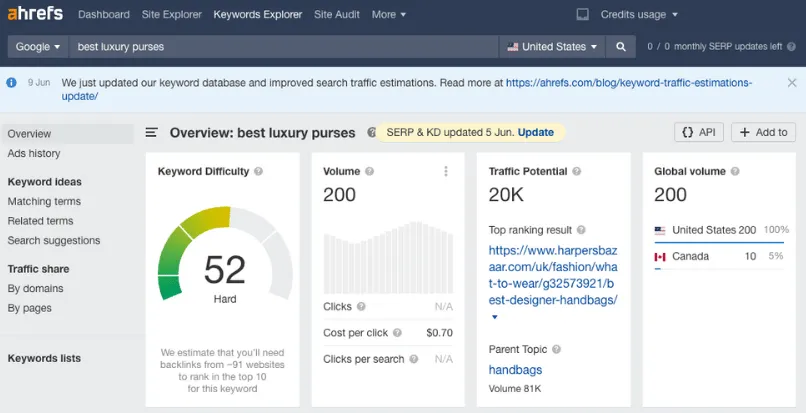Click the Volume trend bar chart

388,257
